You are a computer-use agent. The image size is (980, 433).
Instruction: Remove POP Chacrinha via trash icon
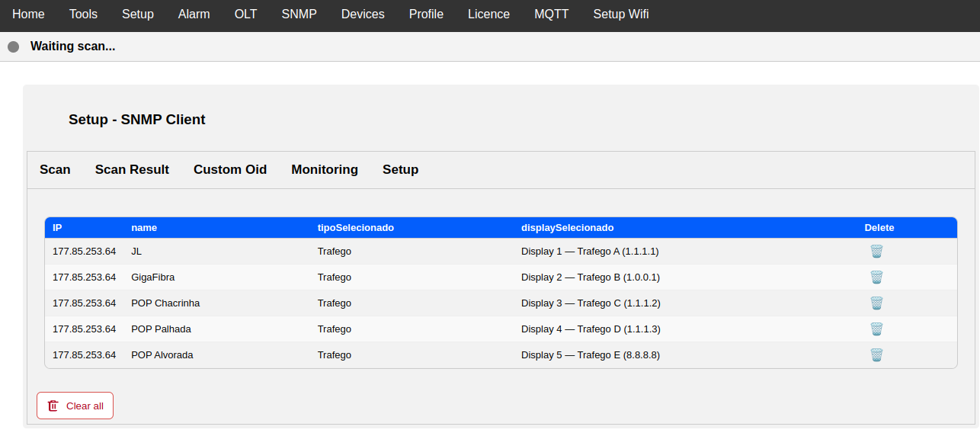point(876,303)
